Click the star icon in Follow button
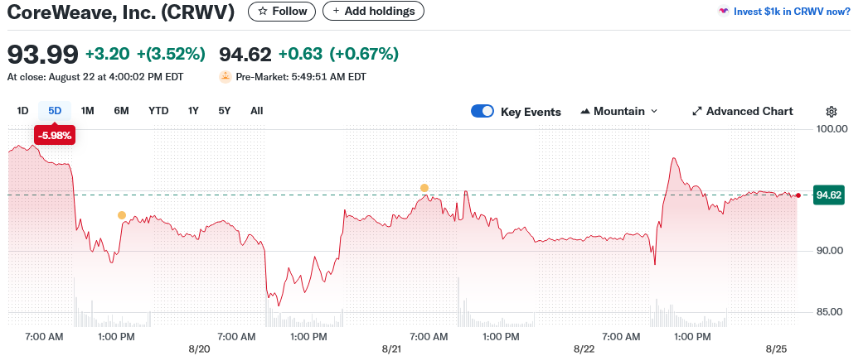Image resolution: width=868 pixels, height=356 pixels. tap(263, 11)
